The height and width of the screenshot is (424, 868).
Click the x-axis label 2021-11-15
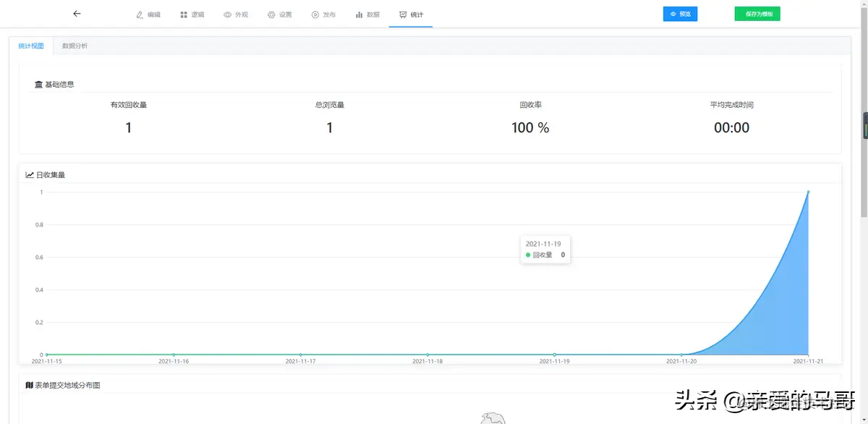(x=47, y=361)
